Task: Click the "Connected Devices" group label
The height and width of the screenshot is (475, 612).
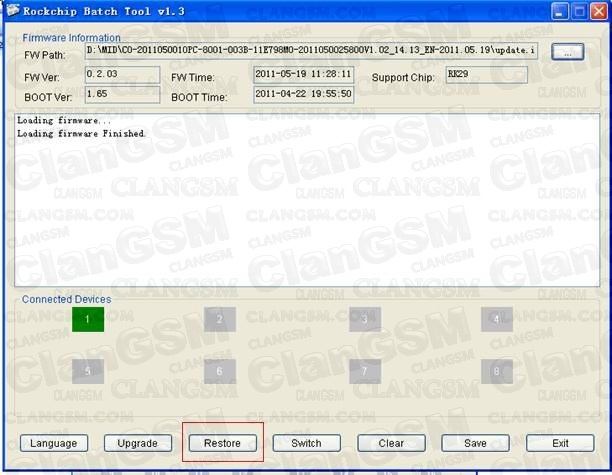Action: [66, 299]
